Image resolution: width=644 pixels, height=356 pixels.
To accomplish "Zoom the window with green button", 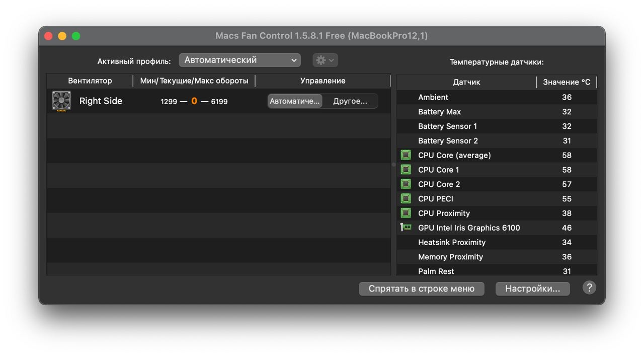I will click(x=76, y=36).
